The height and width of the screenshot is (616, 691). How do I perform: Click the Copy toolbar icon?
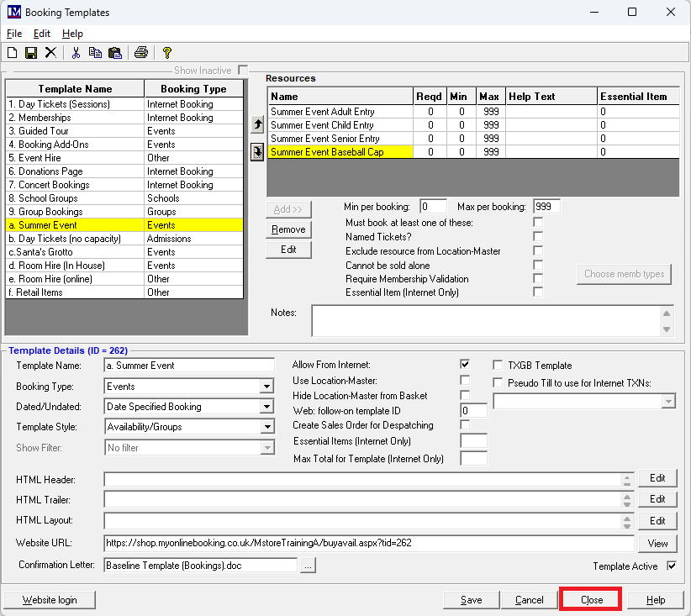[95, 53]
